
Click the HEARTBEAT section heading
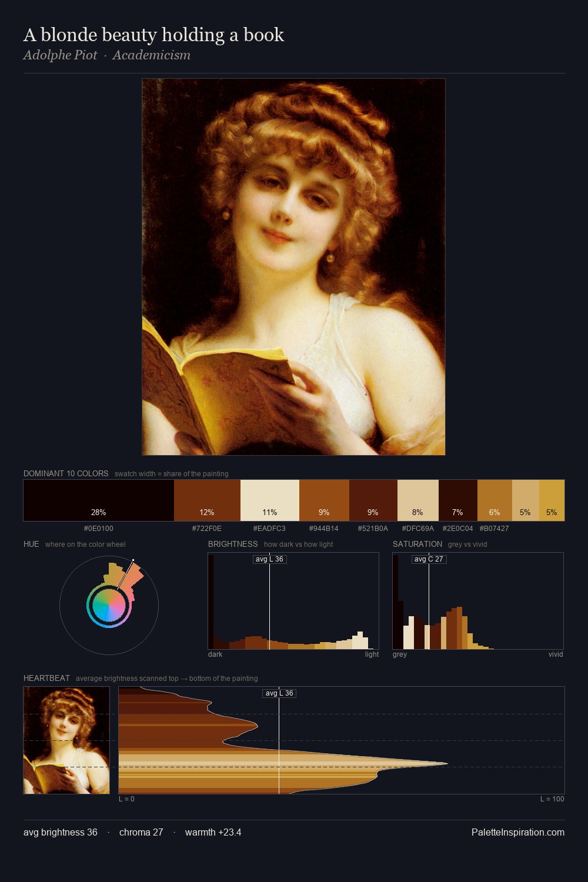pos(46,679)
